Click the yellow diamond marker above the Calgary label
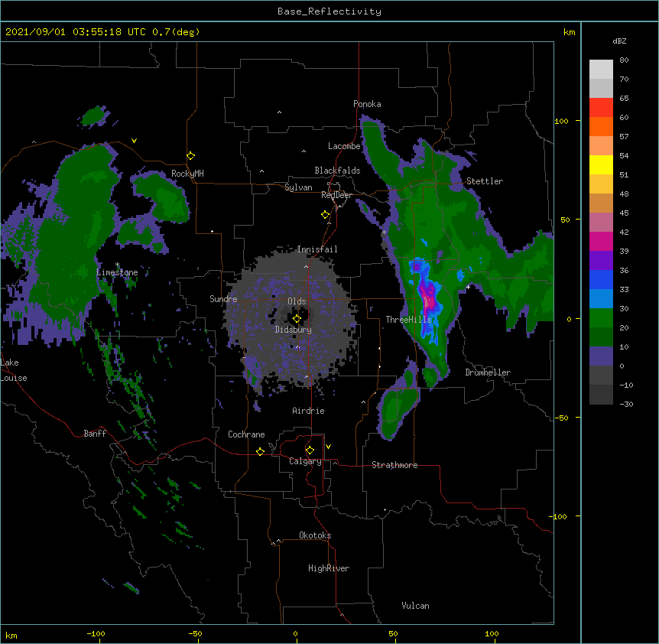The width and height of the screenshot is (659, 644). 310,450
